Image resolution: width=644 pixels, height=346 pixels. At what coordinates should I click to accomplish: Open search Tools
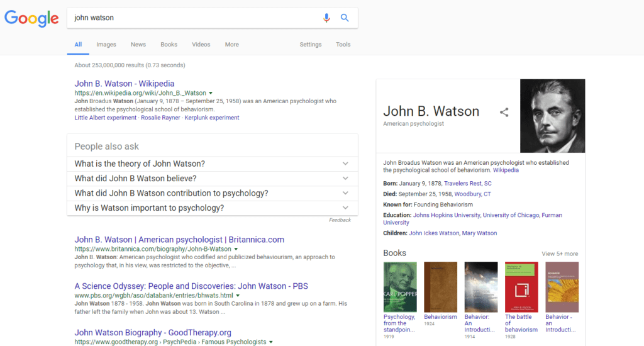pos(343,45)
